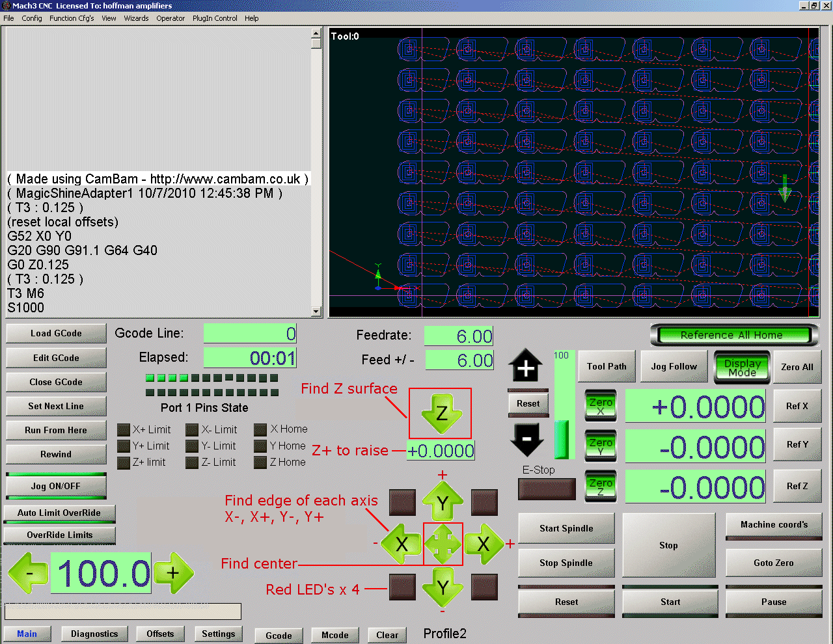
Task: Click the Zero Z axis button
Action: pos(600,487)
